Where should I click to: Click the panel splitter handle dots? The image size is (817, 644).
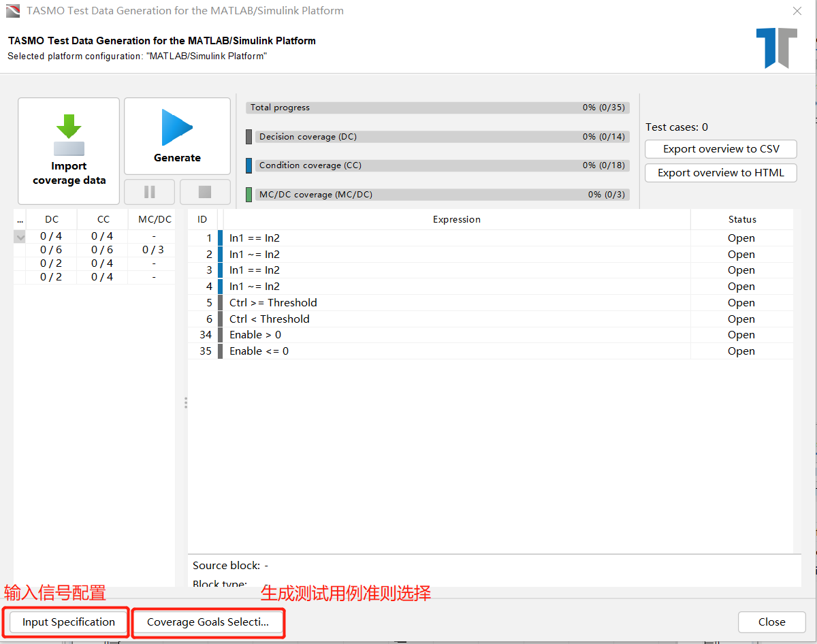(x=185, y=403)
